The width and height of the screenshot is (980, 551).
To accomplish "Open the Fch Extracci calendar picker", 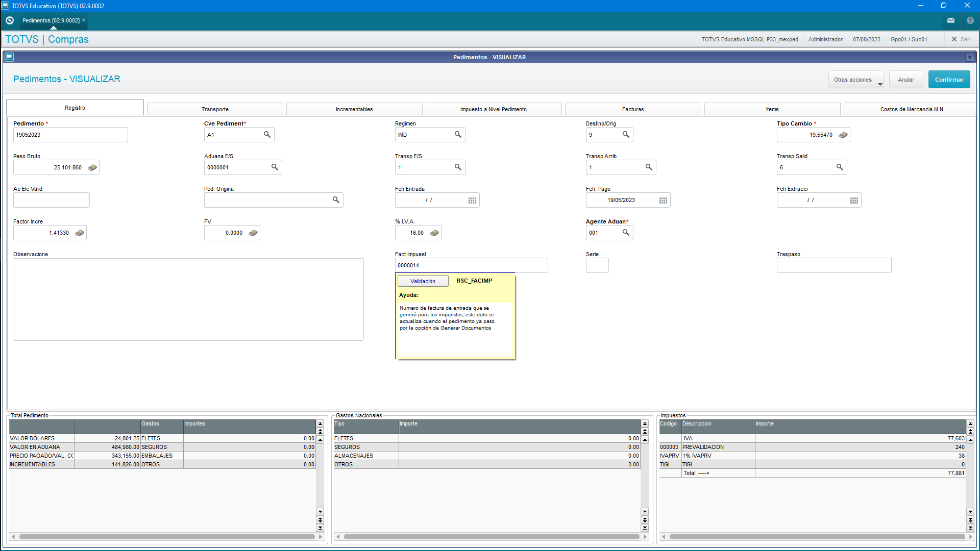I will 854,200.
